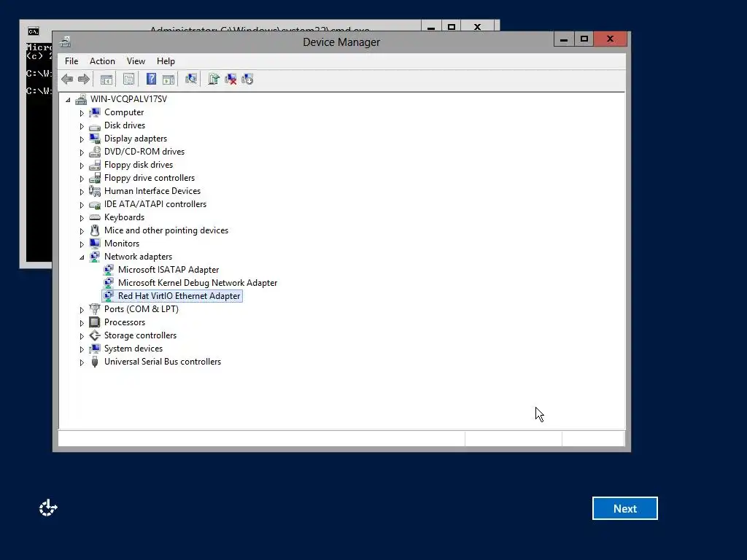Viewport: 747px width, 560px height.
Task: Click the Universal Serial Bus controllers icon
Action: click(x=95, y=362)
